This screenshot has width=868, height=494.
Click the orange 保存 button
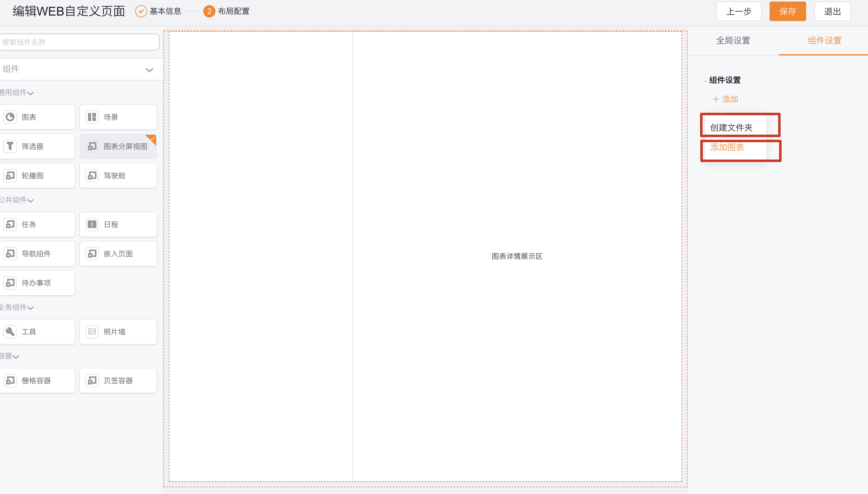pos(788,11)
